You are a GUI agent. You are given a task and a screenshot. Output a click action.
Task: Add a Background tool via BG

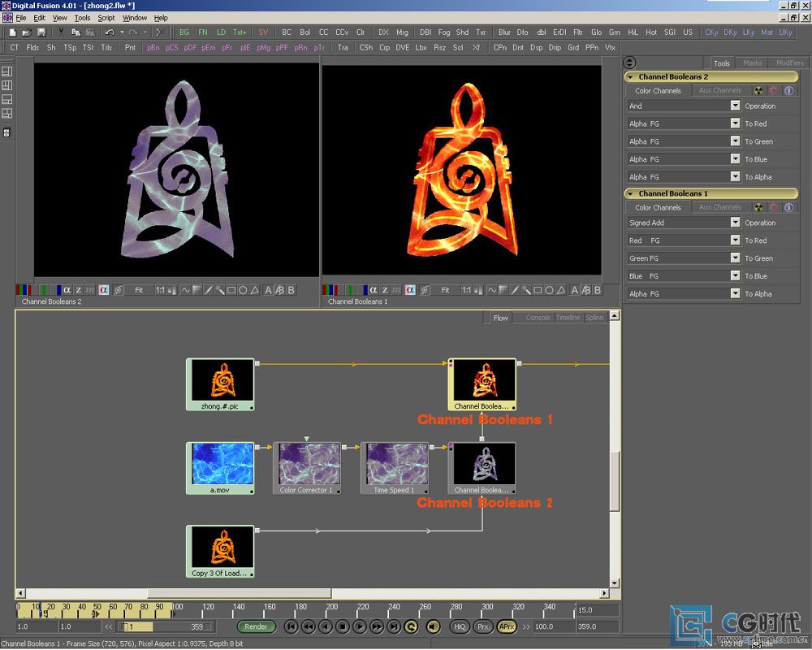(184, 32)
